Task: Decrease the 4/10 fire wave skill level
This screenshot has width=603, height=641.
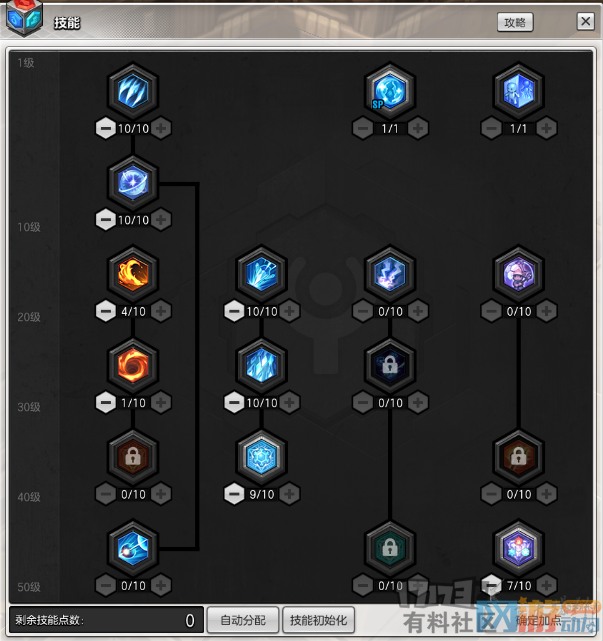Action: [105, 312]
